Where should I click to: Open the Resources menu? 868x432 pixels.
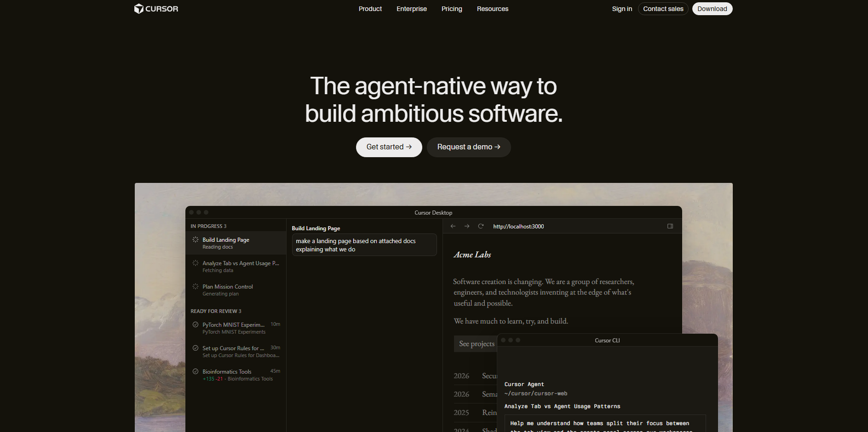point(493,9)
